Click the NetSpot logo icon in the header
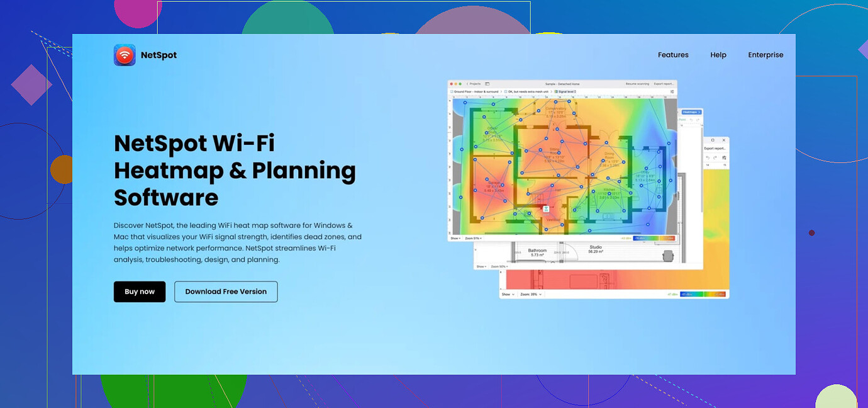868x408 pixels. [125, 55]
